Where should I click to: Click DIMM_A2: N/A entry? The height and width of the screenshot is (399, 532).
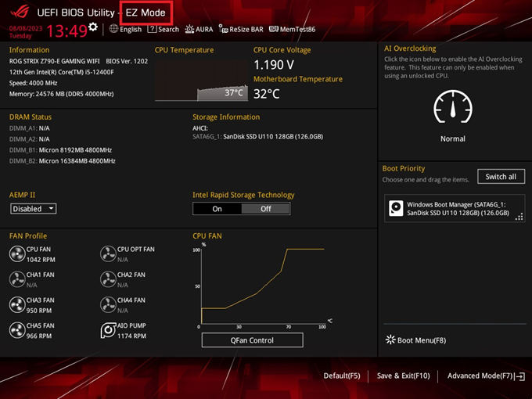coord(30,139)
